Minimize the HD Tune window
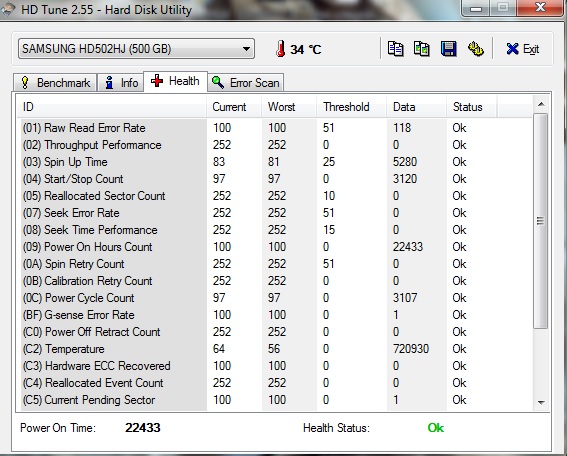The width and height of the screenshot is (567, 456). click(x=476, y=8)
